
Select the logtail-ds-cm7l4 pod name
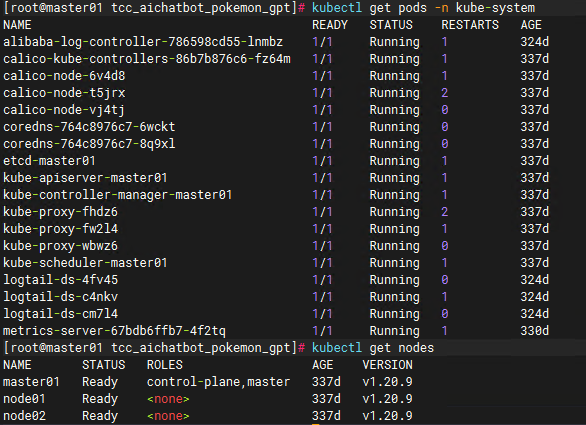[61, 314]
